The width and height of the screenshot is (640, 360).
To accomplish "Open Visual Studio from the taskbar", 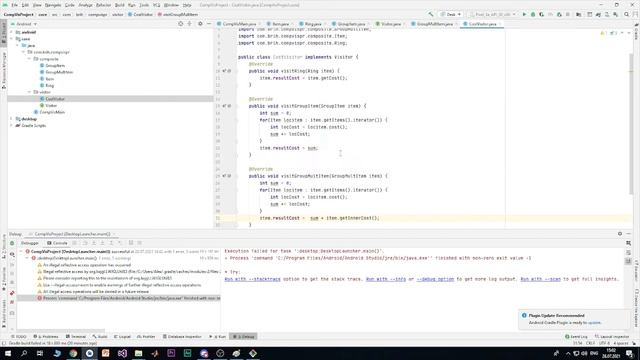I will [122, 353].
